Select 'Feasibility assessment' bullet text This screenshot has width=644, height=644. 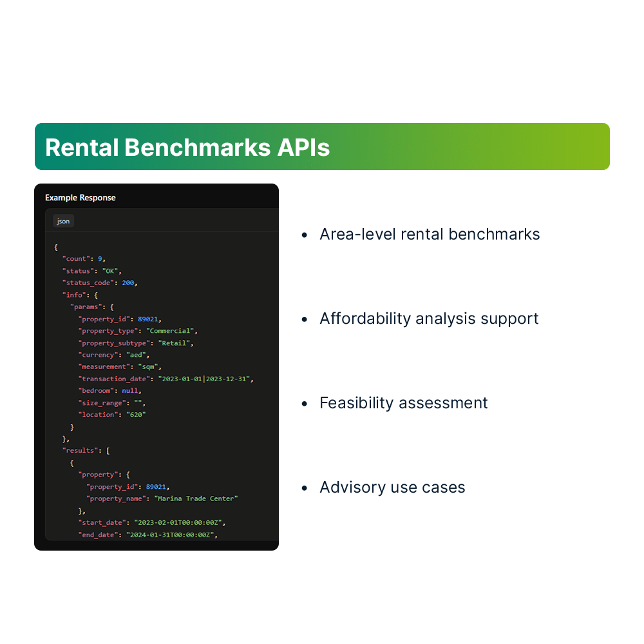(x=403, y=403)
